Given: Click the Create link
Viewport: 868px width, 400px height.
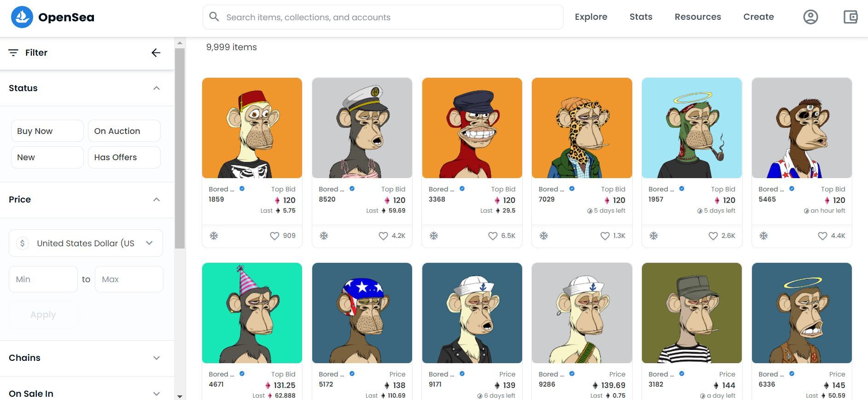Looking at the screenshot, I should point(758,17).
